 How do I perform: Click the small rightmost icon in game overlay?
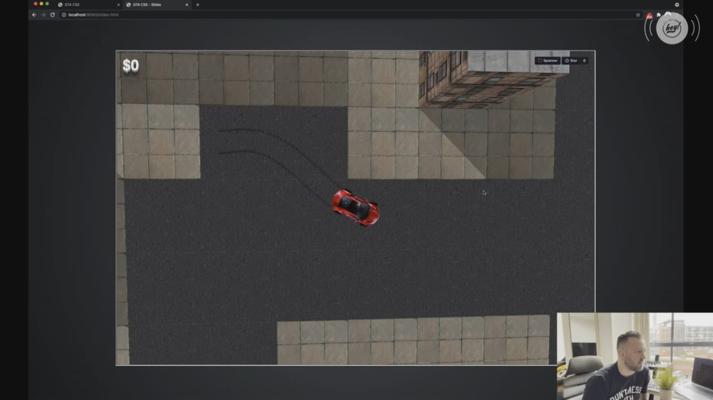pos(585,61)
